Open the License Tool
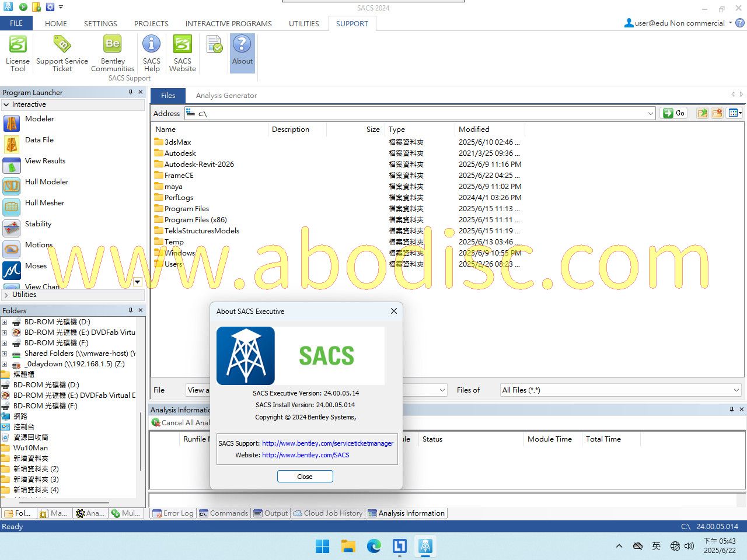747x560 pixels. tap(18, 54)
